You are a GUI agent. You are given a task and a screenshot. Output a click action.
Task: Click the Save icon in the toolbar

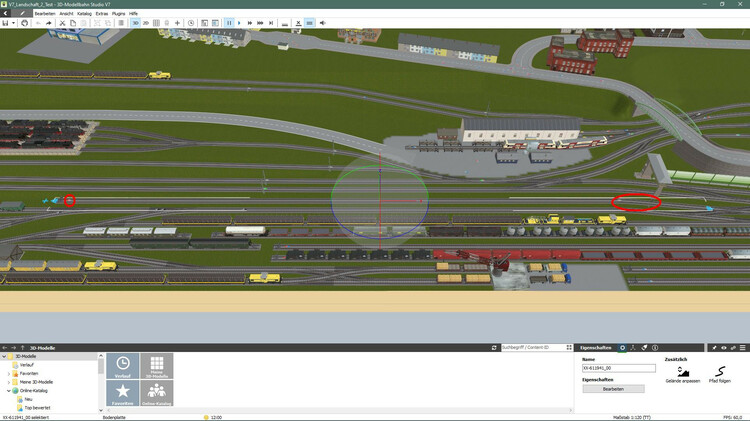[x=5, y=22]
